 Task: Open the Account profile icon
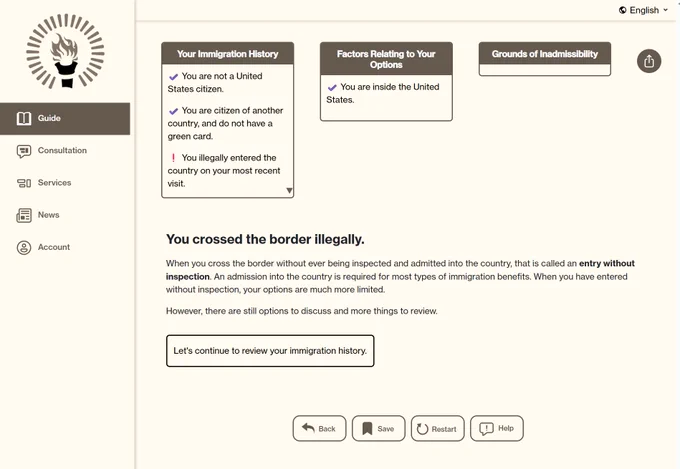[x=24, y=247]
